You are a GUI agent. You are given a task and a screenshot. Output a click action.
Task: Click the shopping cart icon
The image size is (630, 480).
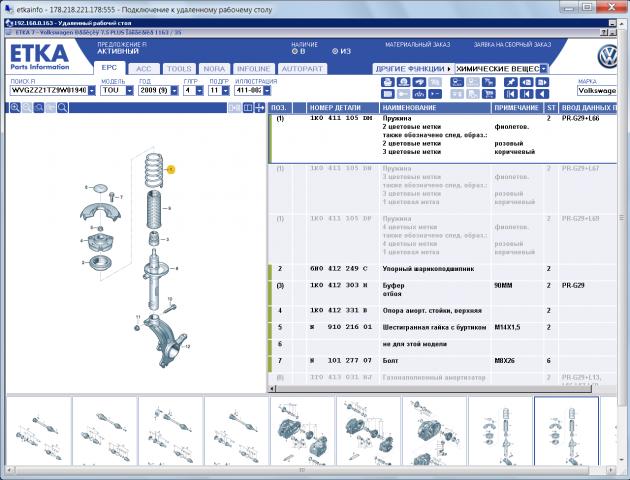[489, 94]
